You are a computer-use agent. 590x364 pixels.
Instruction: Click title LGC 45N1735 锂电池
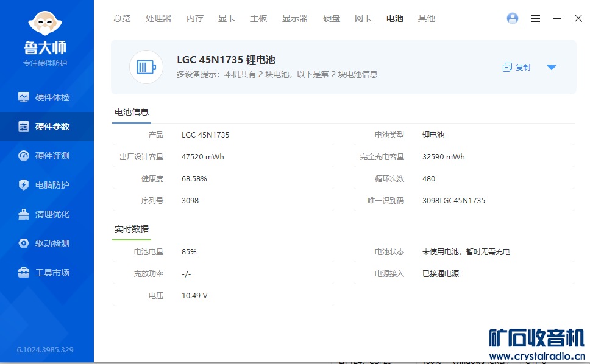point(226,60)
